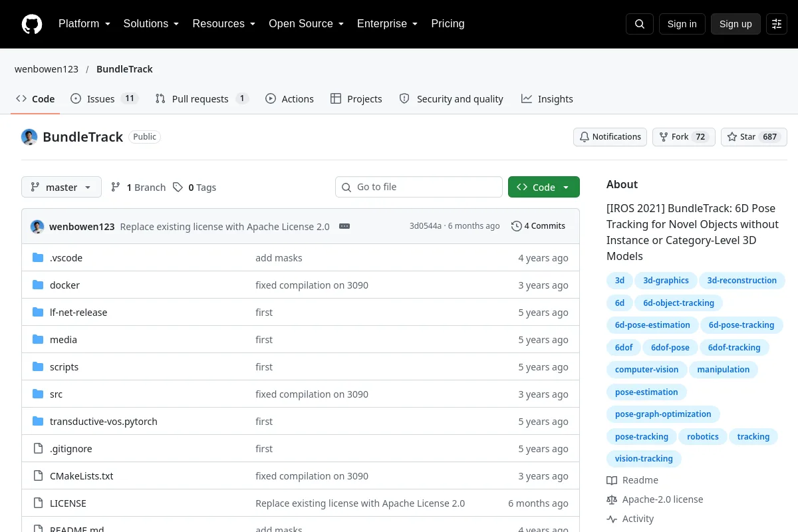
Task: Expand the Open Source menu
Action: [307, 24]
